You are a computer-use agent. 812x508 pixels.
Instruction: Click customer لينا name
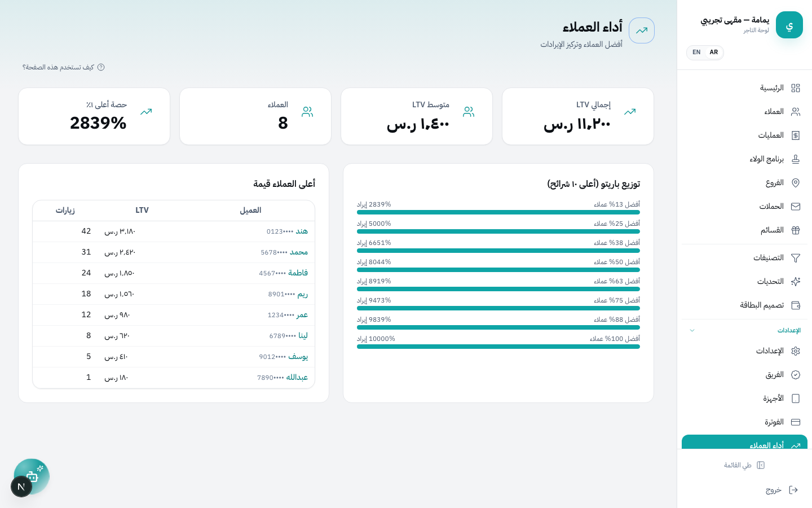pyautogui.click(x=303, y=336)
